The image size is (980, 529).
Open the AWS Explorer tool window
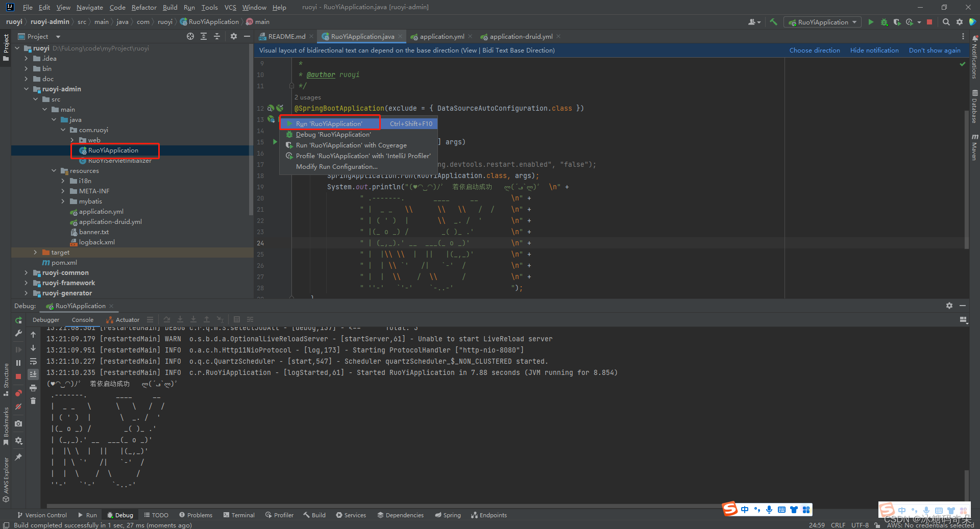click(6, 479)
